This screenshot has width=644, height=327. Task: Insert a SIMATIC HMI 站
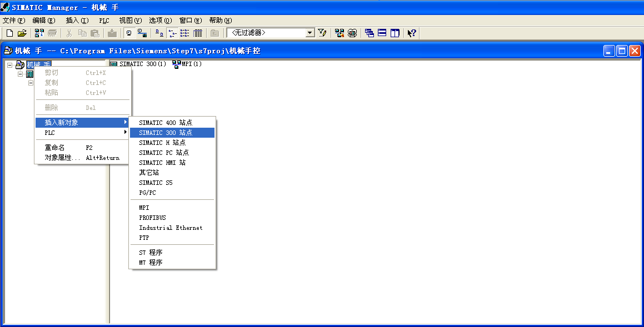(x=172, y=163)
